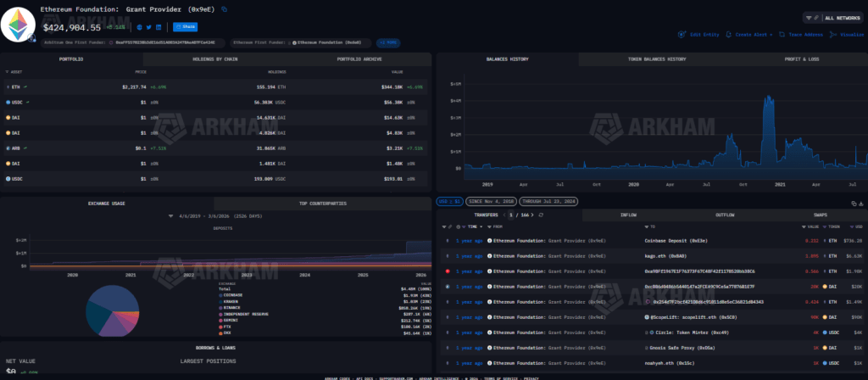The image size is (868, 380).
Task: Click the +2 MORE funders button
Action: 389,42
